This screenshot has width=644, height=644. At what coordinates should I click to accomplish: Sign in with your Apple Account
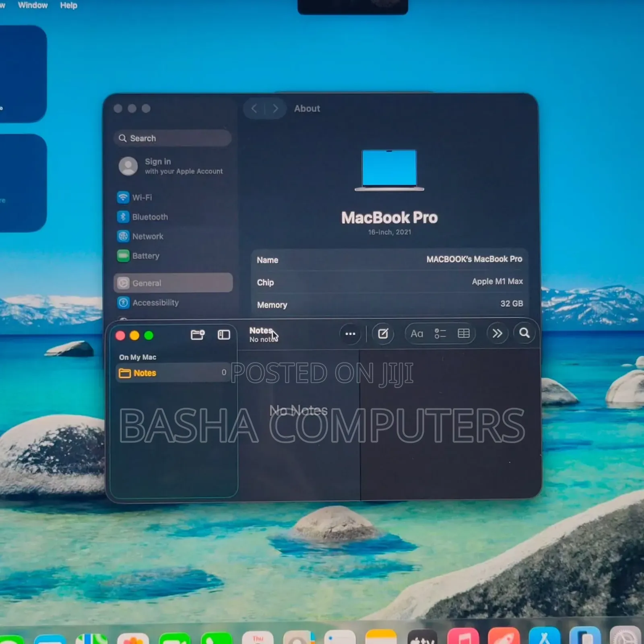coord(171,166)
